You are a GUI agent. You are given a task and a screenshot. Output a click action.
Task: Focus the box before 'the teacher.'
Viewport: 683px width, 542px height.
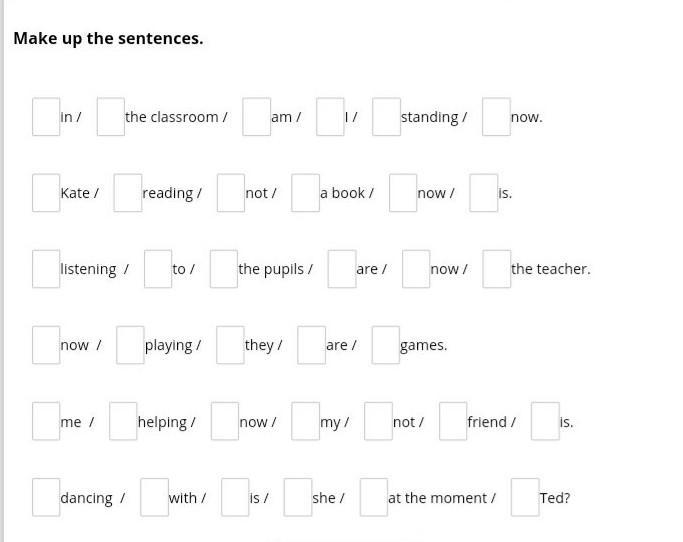point(497,269)
